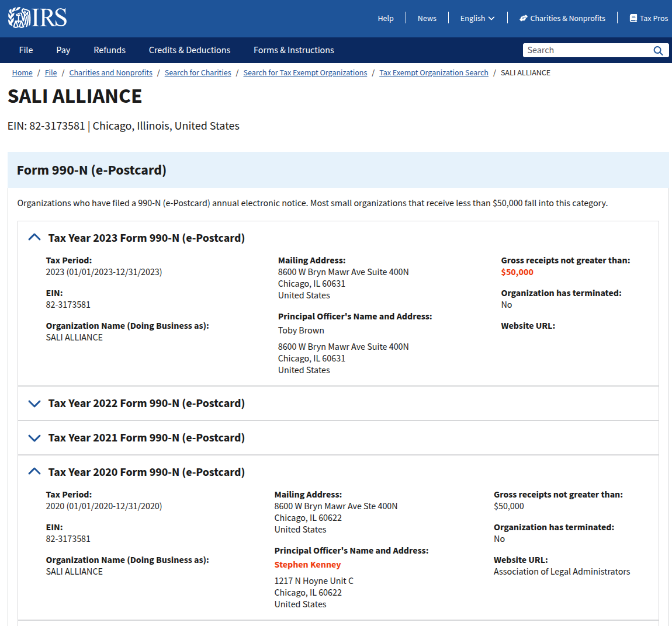Click the Charities & Nonprofits handshake icon
This screenshot has width=672, height=626.
(524, 19)
